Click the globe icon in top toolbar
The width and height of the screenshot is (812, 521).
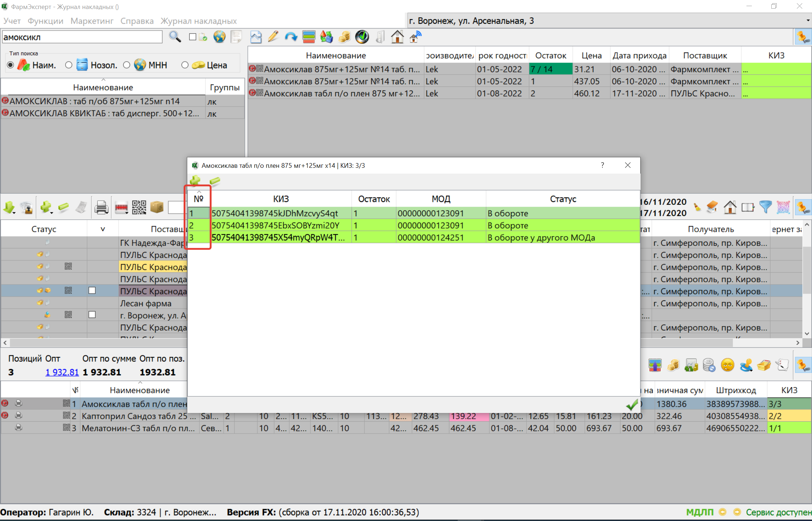click(219, 37)
